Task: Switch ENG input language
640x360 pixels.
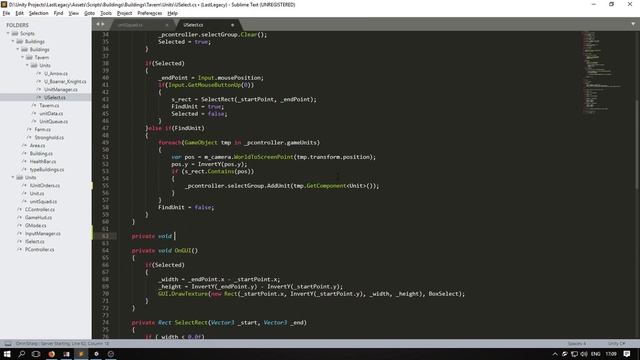Action: pos(596,354)
